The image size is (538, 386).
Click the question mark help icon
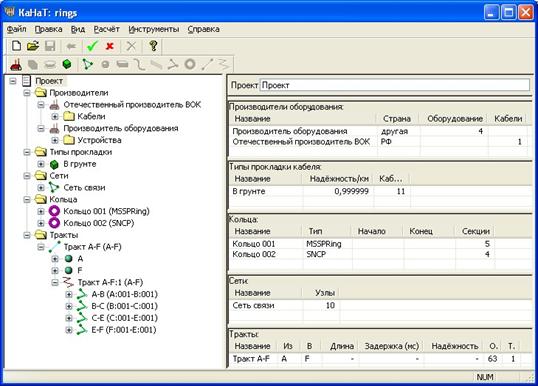click(x=153, y=46)
